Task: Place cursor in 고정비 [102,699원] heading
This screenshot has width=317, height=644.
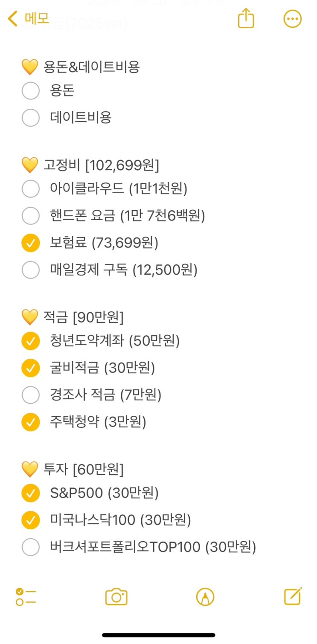Action: tap(101, 165)
